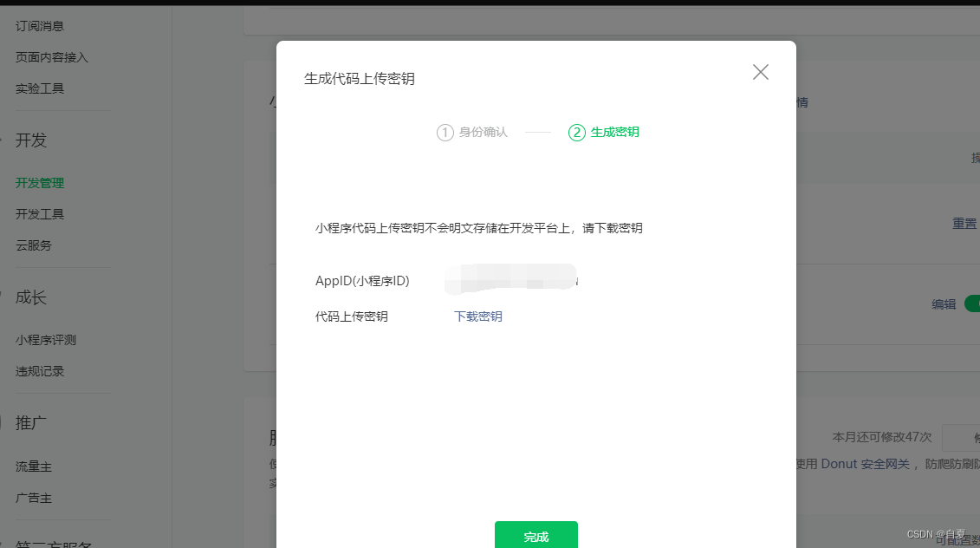980x548 pixels.
Task: Toggle the green switch next to 编辑
Action: click(972, 303)
